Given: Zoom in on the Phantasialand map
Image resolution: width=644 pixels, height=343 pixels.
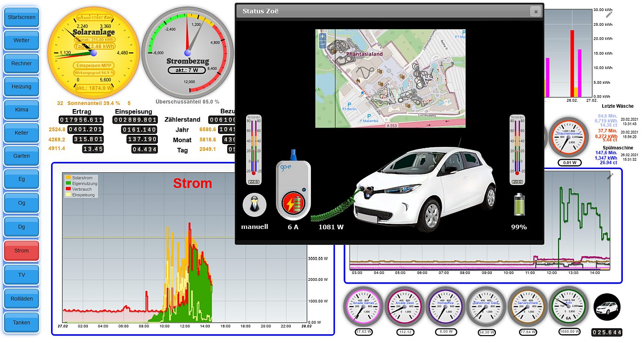Looking at the screenshot, I should pos(322,36).
